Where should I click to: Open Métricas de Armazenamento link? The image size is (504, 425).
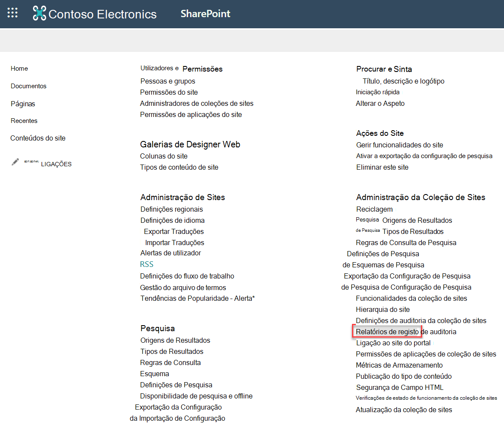(399, 365)
